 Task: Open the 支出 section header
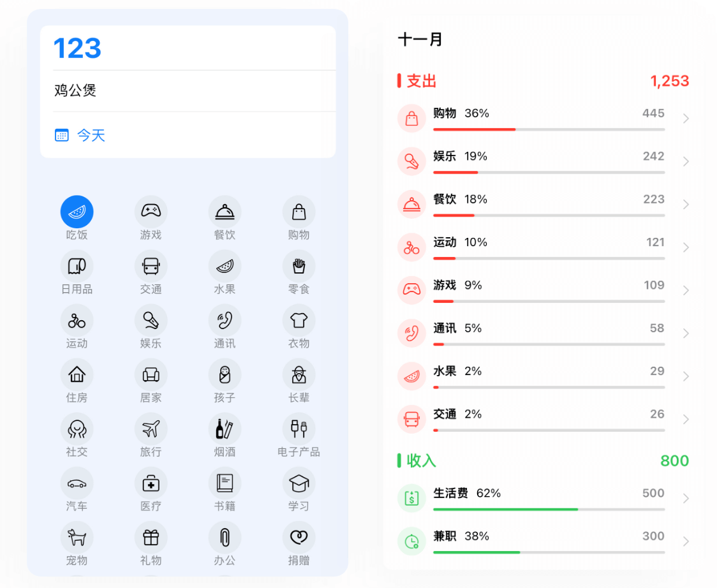(x=422, y=81)
